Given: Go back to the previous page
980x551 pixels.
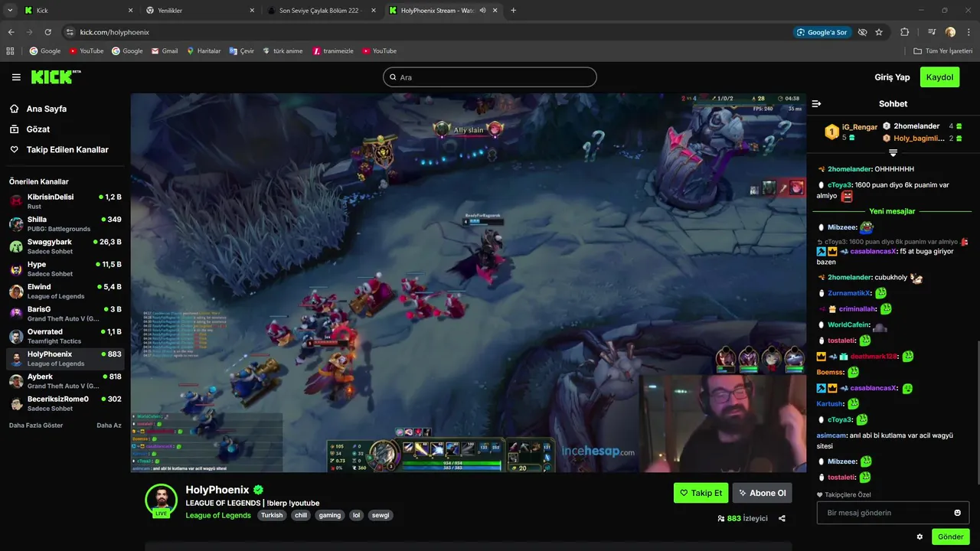Looking at the screenshot, I should click(x=11, y=32).
